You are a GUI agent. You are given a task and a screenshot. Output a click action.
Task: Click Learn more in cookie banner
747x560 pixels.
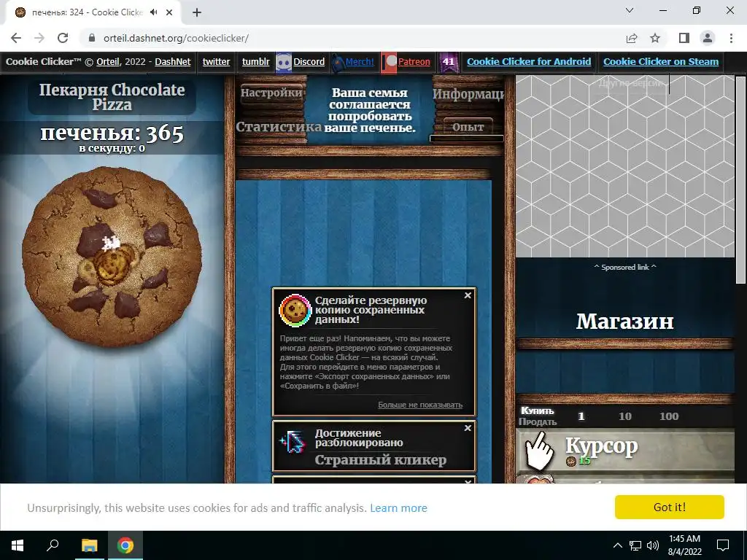point(398,508)
